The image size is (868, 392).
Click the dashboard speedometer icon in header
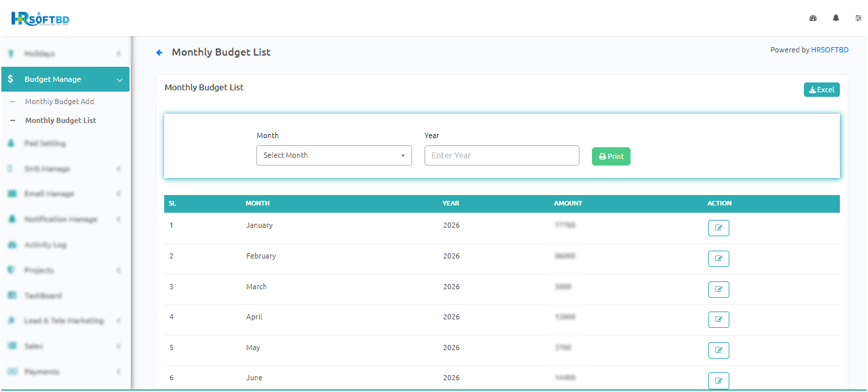813,18
